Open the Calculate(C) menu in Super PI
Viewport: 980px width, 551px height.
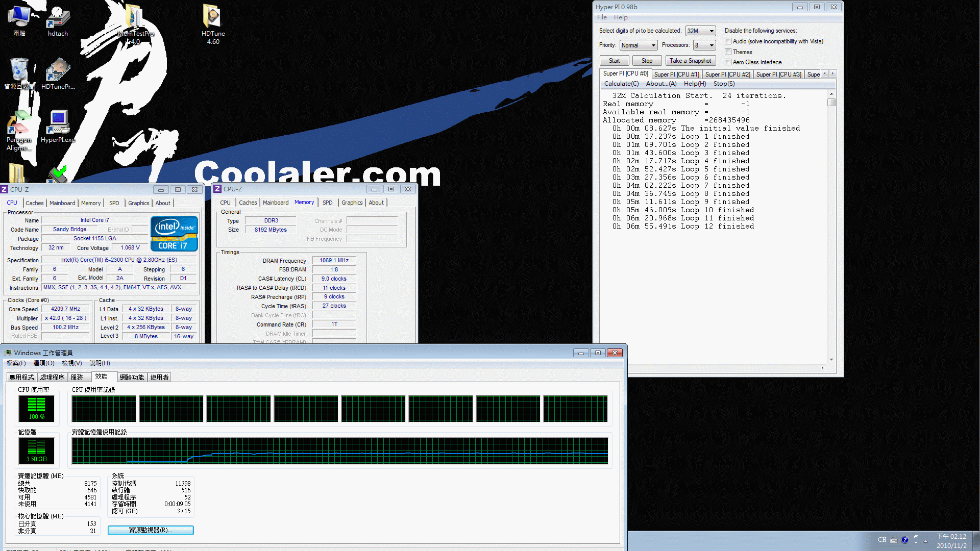click(x=621, y=84)
